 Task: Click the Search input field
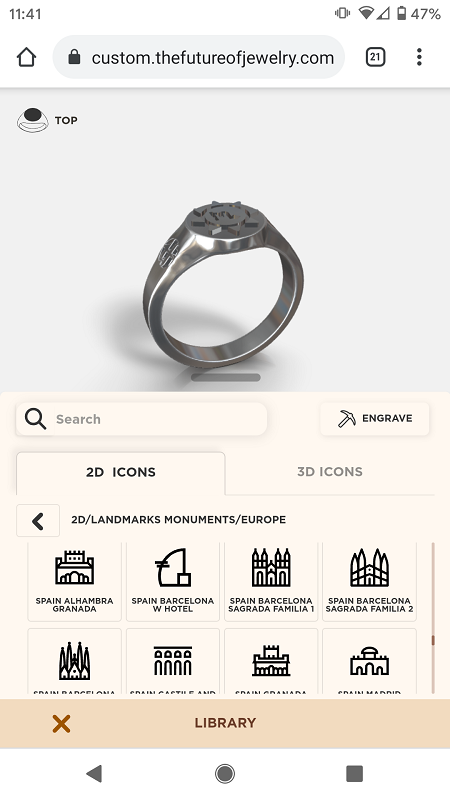click(141, 419)
